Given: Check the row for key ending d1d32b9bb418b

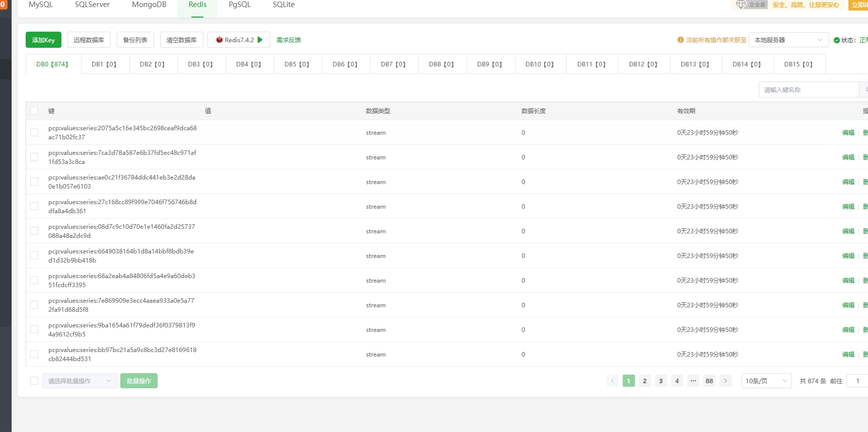Looking at the screenshot, I should 34,255.
